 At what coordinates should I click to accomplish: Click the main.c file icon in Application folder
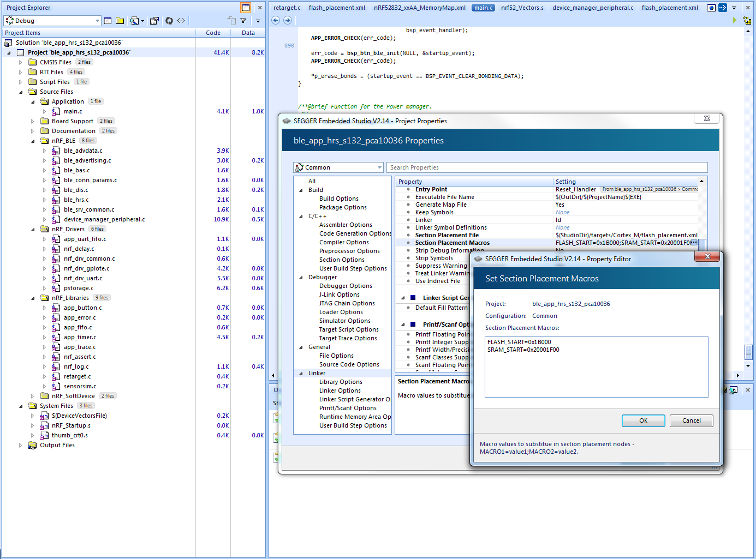click(x=56, y=111)
